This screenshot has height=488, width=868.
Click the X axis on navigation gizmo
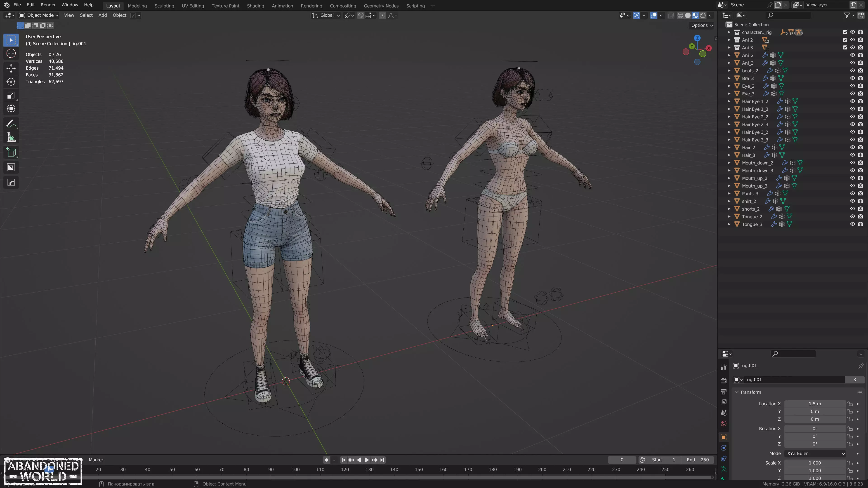[x=709, y=48]
